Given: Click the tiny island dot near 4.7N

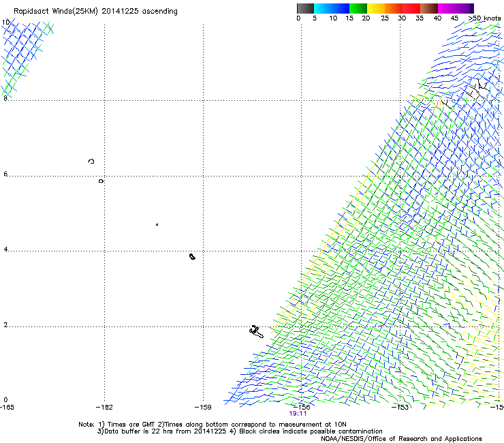Looking at the screenshot, I should coord(157,224).
